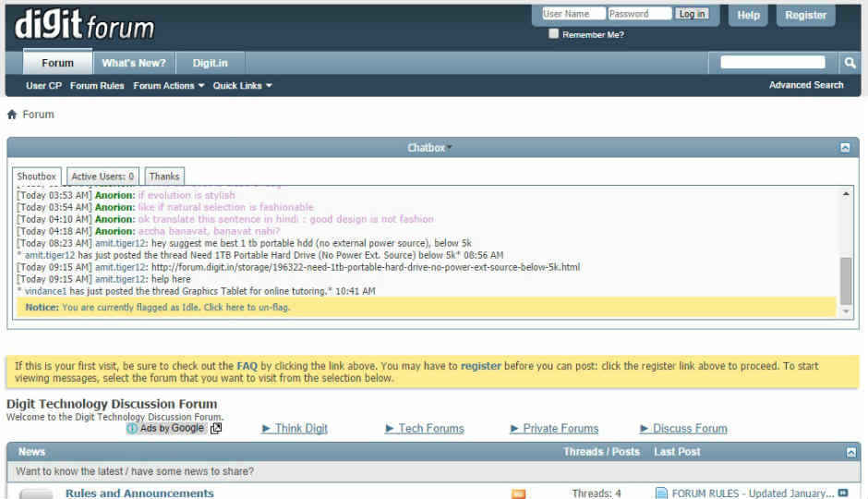Open the portable hard drive thread URL
Viewport: 868px width, 499px height.
click(366, 267)
